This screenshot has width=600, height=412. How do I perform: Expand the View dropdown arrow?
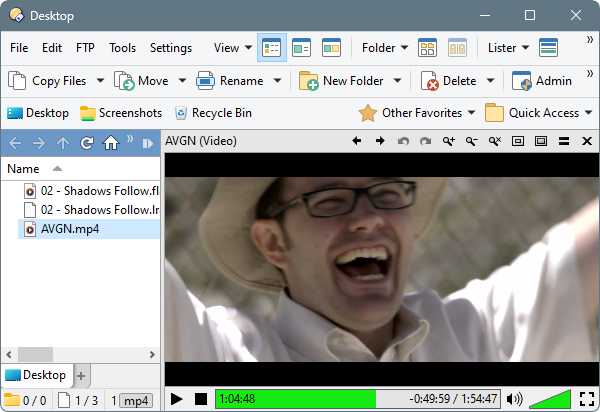248,48
